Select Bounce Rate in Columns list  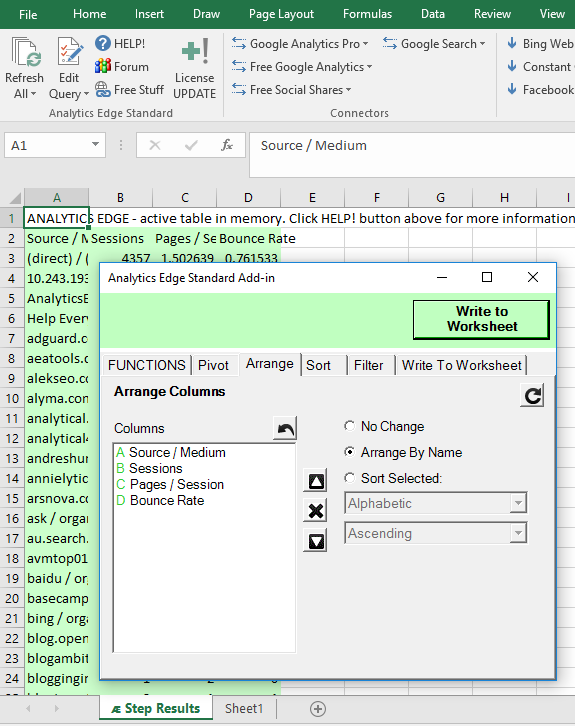[204, 501]
